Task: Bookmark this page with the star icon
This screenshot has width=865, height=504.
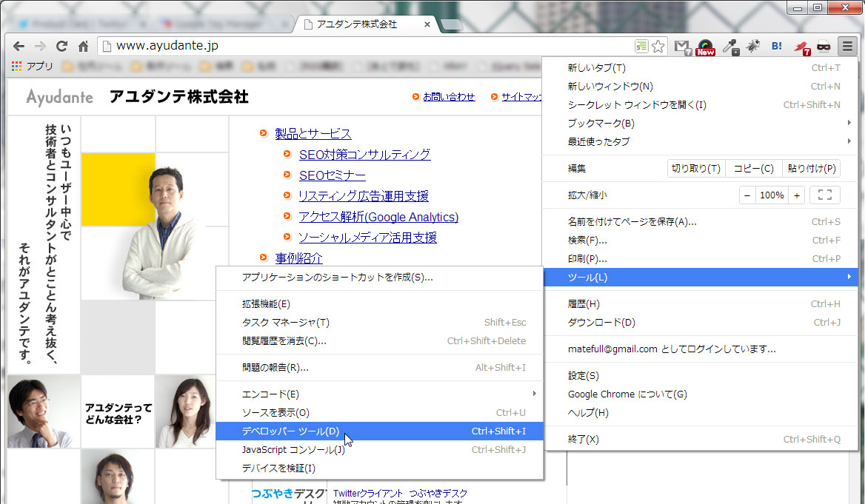Action: pos(658,47)
